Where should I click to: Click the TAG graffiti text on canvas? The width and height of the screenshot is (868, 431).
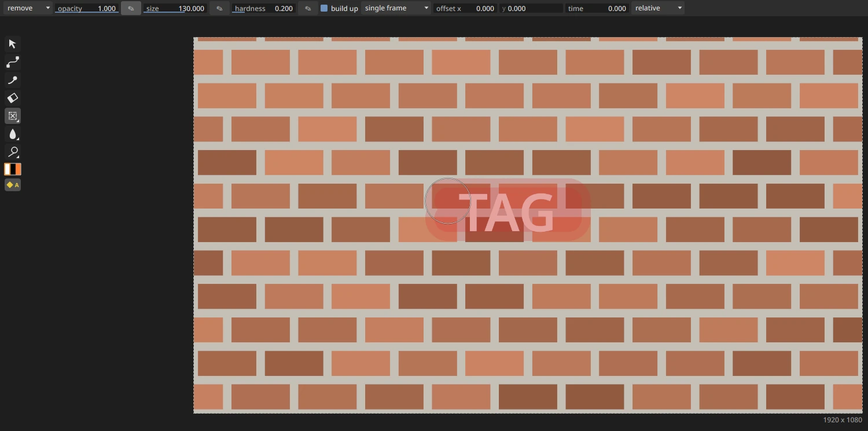(x=506, y=211)
